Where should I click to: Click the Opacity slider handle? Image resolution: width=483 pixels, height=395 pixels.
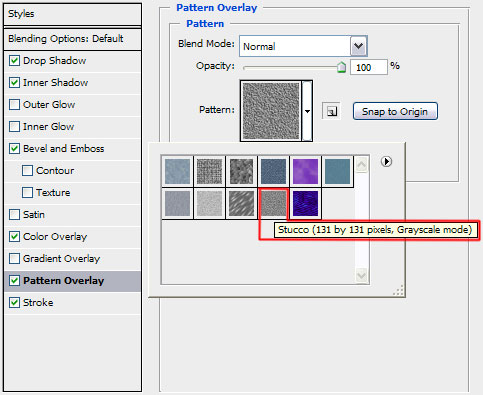tap(341, 67)
